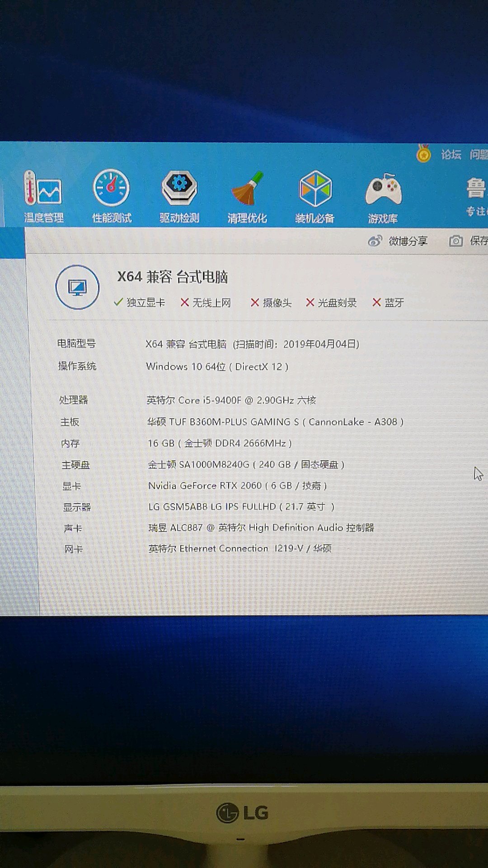The width and height of the screenshot is (488, 868).
Task: Click the X64 兼容 台式电脑 heading
Action: click(173, 277)
